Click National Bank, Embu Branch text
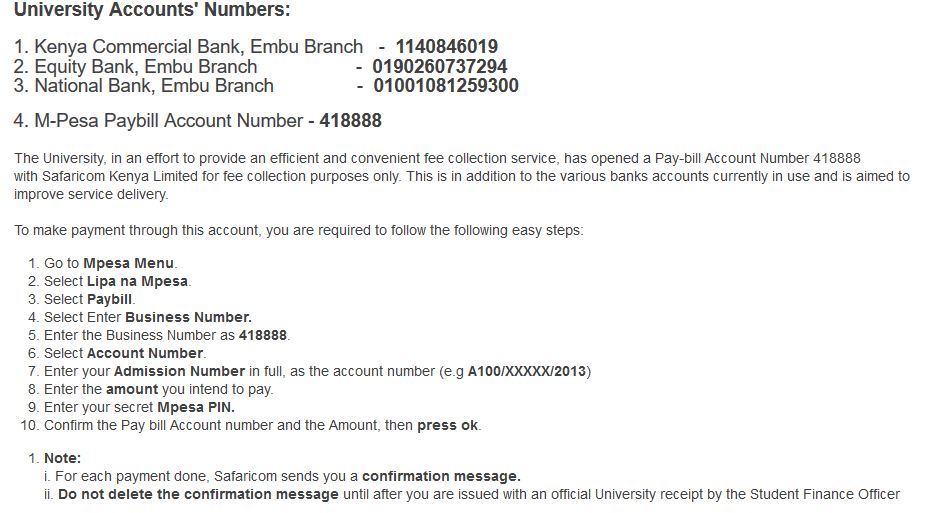This screenshot has width=927, height=513. (x=154, y=86)
